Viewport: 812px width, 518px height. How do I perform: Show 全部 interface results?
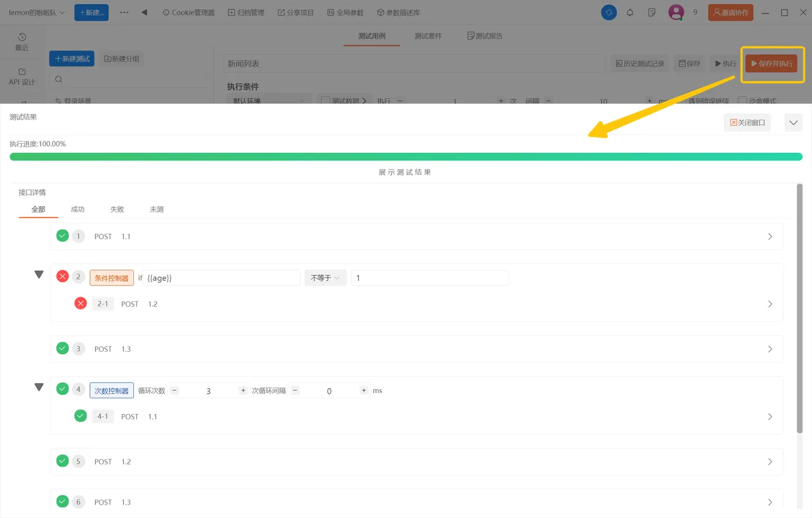(39, 209)
